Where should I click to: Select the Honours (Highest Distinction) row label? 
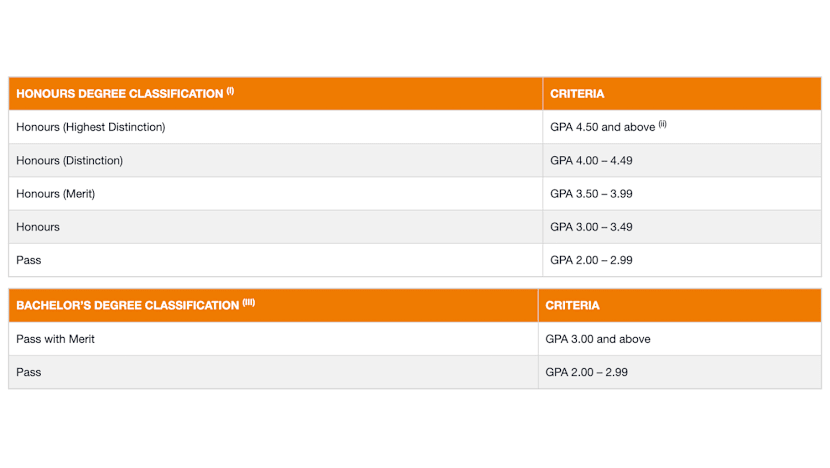[91, 127]
